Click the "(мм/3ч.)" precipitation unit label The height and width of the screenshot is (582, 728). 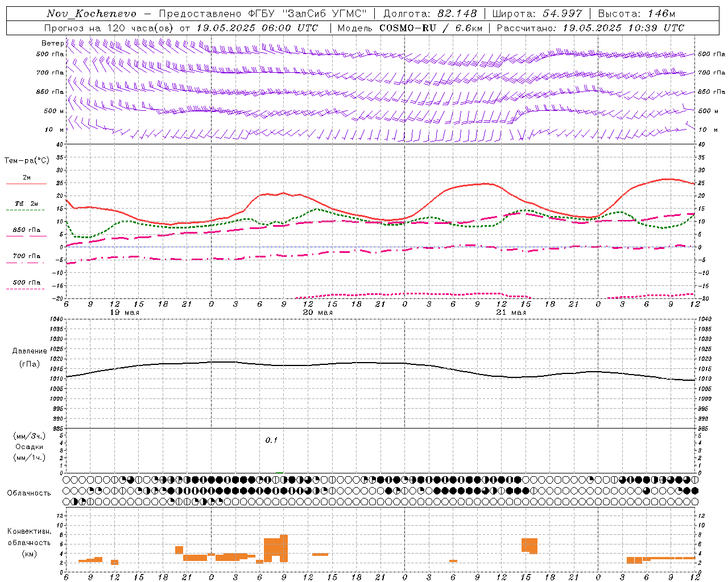click(x=30, y=436)
